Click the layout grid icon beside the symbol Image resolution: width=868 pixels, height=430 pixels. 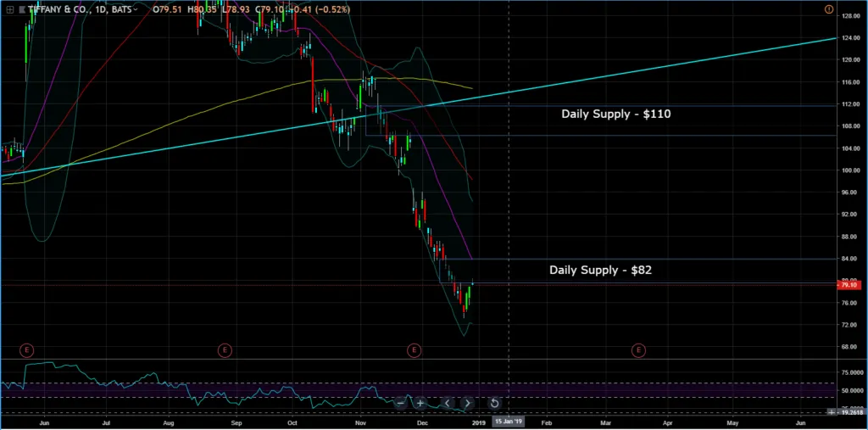8,8
